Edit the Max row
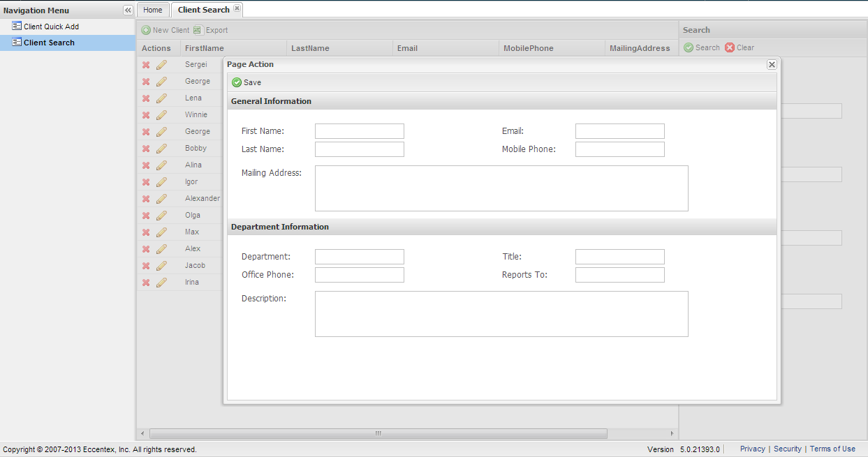The width and height of the screenshot is (868, 457). pyautogui.click(x=161, y=232)
